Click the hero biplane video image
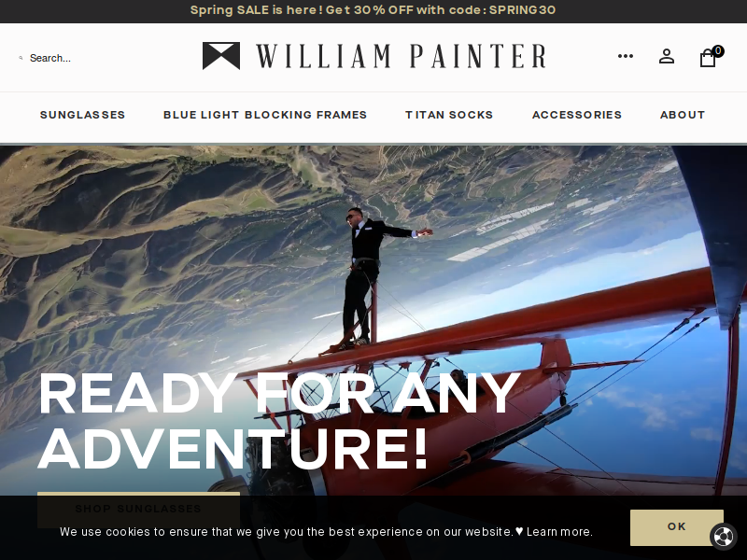The image size is (747, 560). tap(373, 319)
